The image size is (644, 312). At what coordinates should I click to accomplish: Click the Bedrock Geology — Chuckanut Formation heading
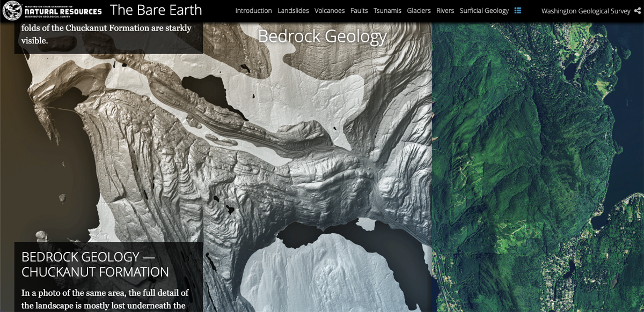[95, 264]
